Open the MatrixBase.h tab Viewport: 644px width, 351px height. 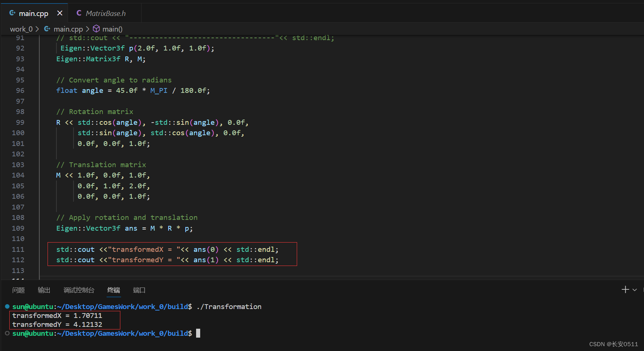click(105, 13)
